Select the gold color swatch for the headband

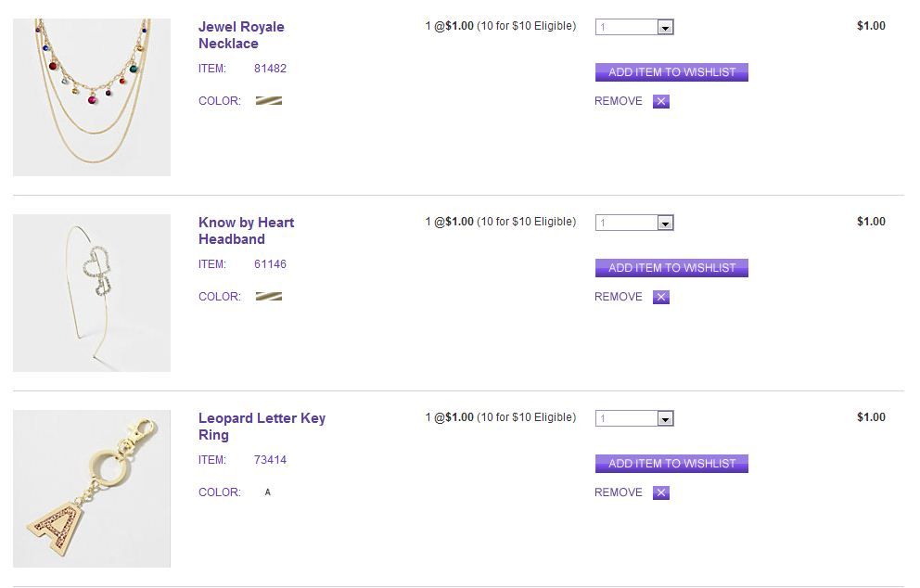[x=268, y=297]
